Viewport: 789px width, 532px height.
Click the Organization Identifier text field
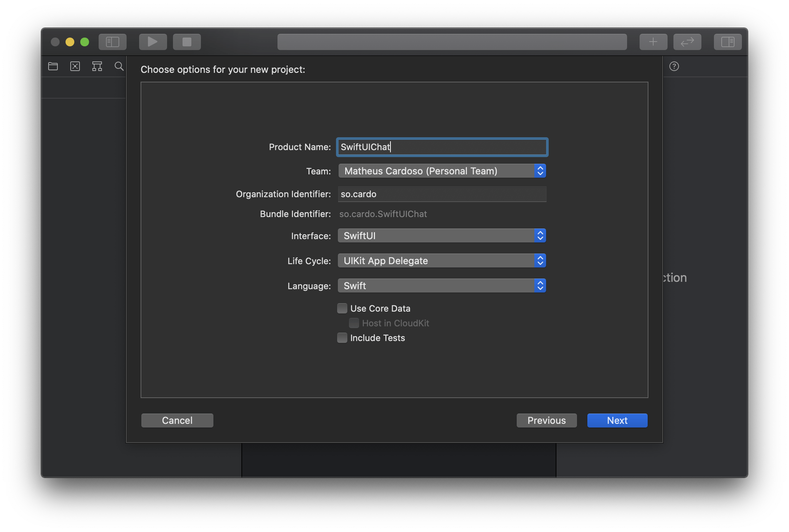(442, 194)
